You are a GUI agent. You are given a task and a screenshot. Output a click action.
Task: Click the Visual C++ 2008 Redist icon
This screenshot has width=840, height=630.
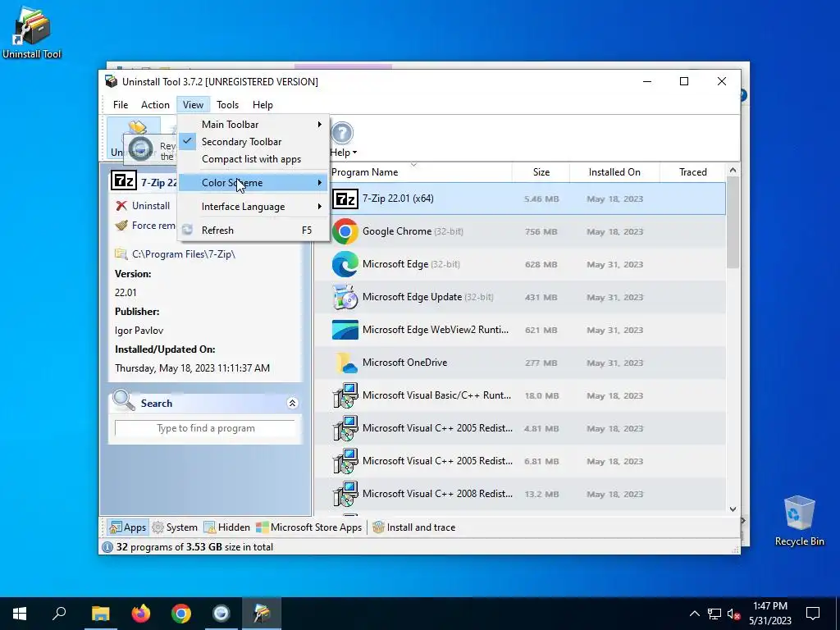coord(345,494)
